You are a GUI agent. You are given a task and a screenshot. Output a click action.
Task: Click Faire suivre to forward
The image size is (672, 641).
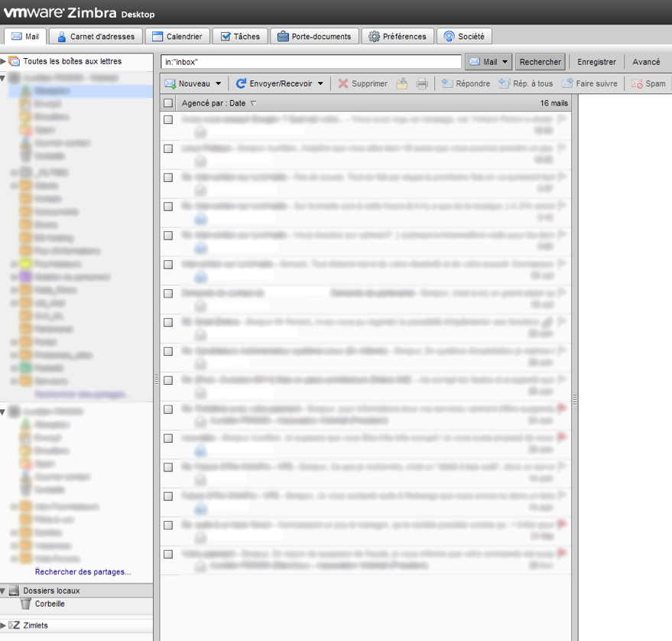[x=590, y=83]
